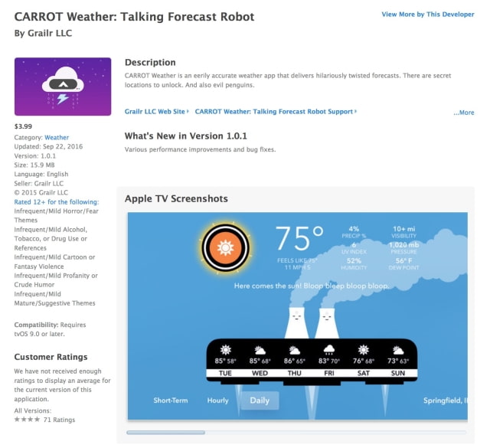This screenshot has height=448, width=490.
Task: Click the orange sun icon in the screenshot
Action: [225, 247]
